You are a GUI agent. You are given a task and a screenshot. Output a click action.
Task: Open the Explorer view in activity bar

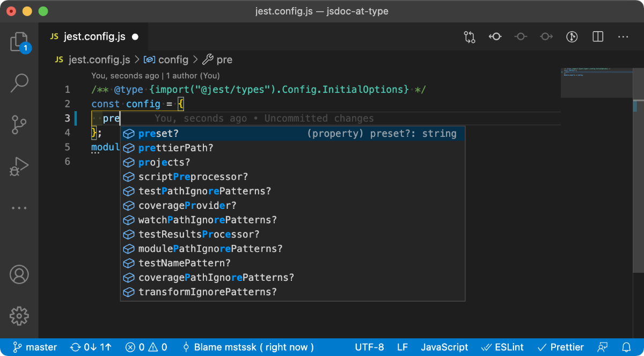tap(19, 42)
